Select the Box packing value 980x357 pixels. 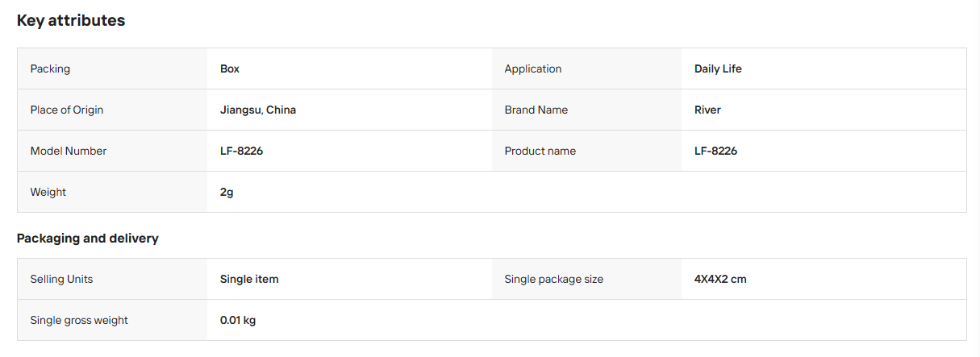coord(230,68)
